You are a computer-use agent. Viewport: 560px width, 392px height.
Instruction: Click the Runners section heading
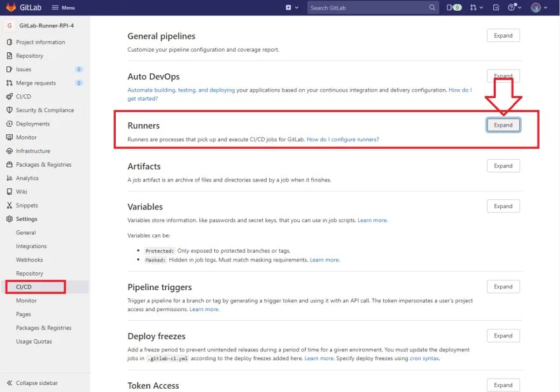(x=144, y=125)
